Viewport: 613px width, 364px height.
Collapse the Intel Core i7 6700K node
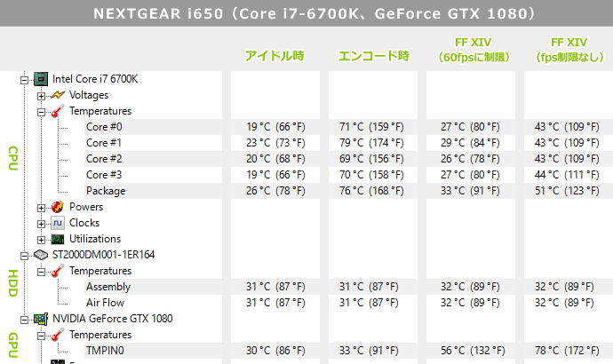pyautogui.click(x=24, y=80)
